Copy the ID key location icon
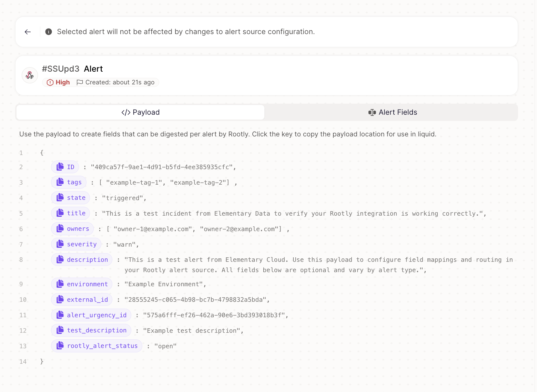This screenshot has height=392, width=537. (60, 167)
